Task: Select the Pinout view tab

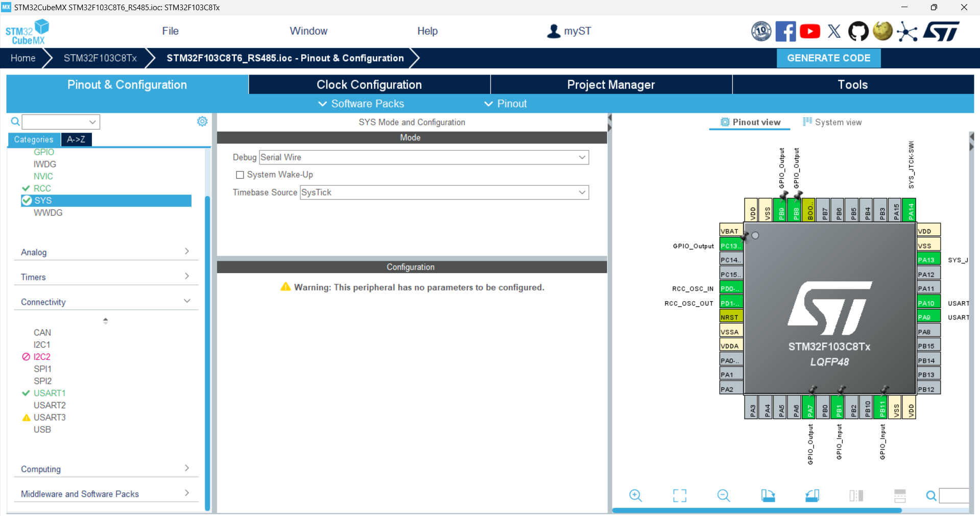Action: (x=750, y=122)
